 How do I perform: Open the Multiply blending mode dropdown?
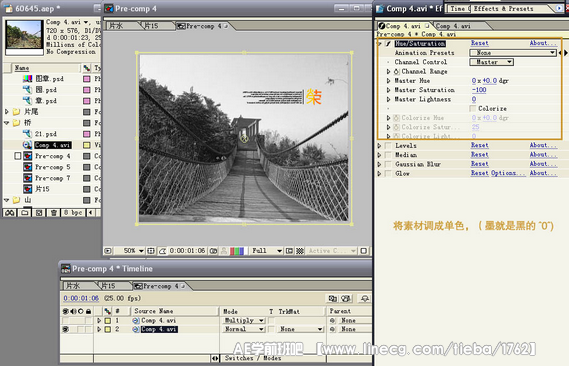243,320
